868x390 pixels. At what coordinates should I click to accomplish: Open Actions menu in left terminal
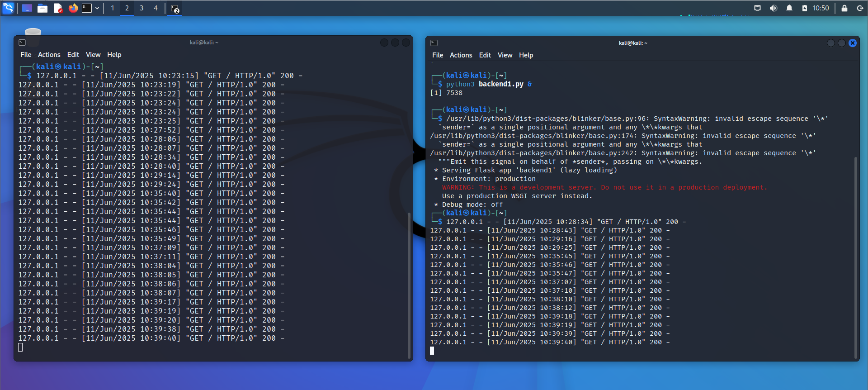(49, 55)
